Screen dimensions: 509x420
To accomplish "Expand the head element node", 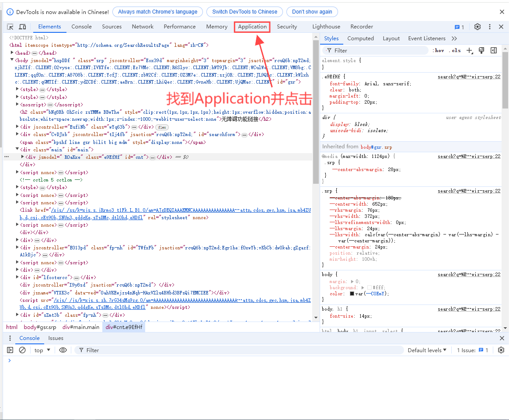I will (x=12, y=52).
